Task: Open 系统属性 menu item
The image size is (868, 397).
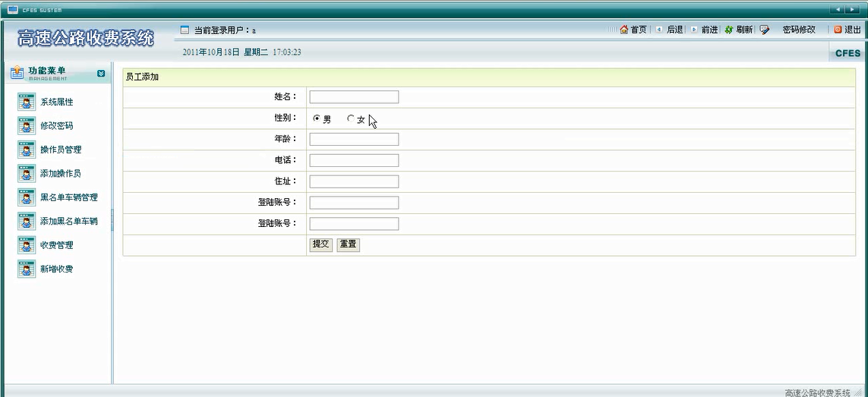Action: pyautogui.click(x=56, y=102)
